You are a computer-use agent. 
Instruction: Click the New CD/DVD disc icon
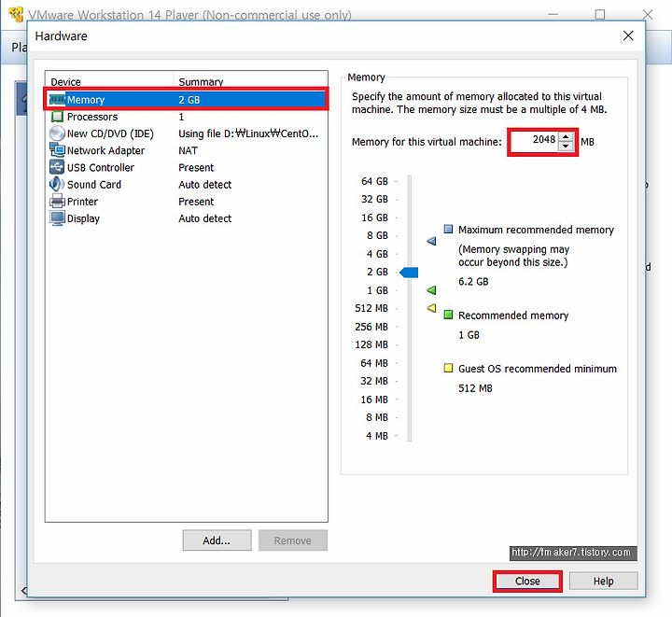[x=57, y=133]
